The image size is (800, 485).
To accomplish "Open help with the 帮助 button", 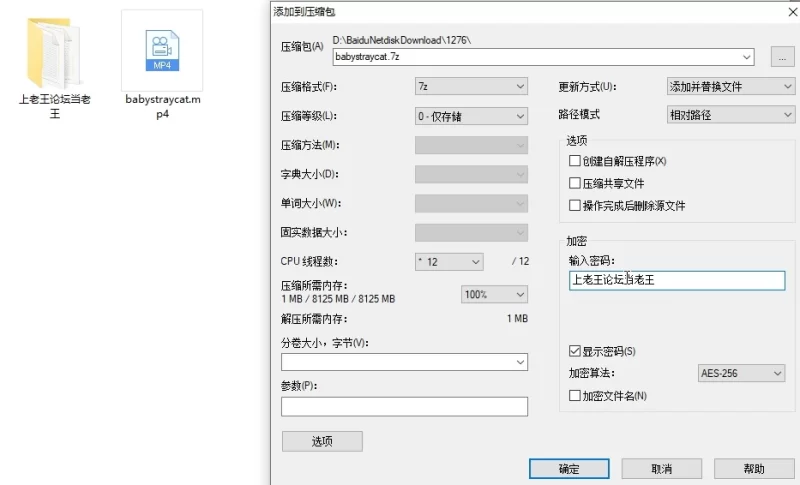I will coord(754,469).
